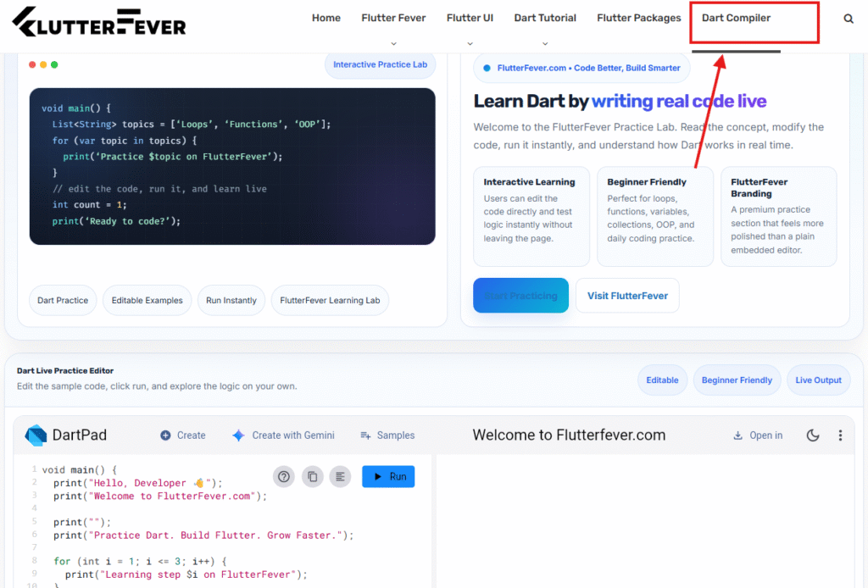
Task: Click the format code icon in editor
Action: [x=340, y=477]
